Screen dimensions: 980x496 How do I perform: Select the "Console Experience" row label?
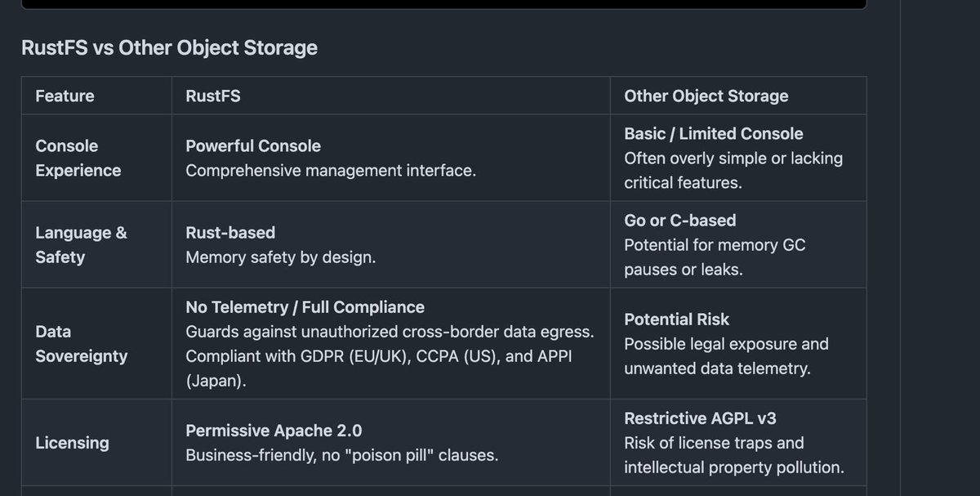[x=78, y=158]
